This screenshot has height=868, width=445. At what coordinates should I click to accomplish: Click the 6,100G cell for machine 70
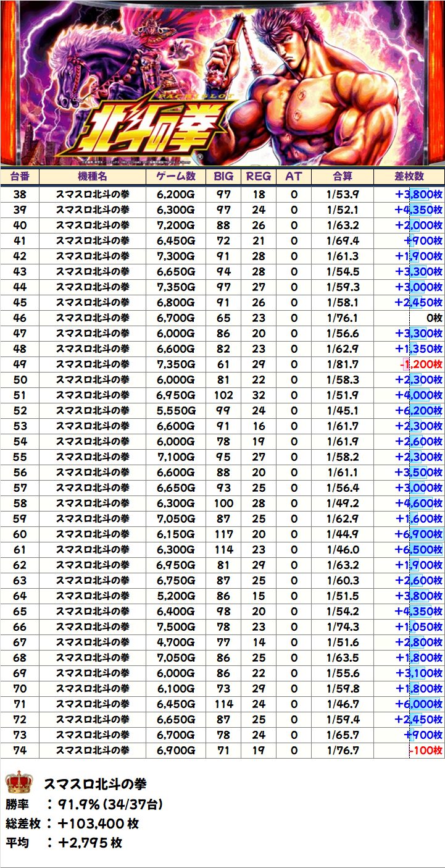coord(176,688)
